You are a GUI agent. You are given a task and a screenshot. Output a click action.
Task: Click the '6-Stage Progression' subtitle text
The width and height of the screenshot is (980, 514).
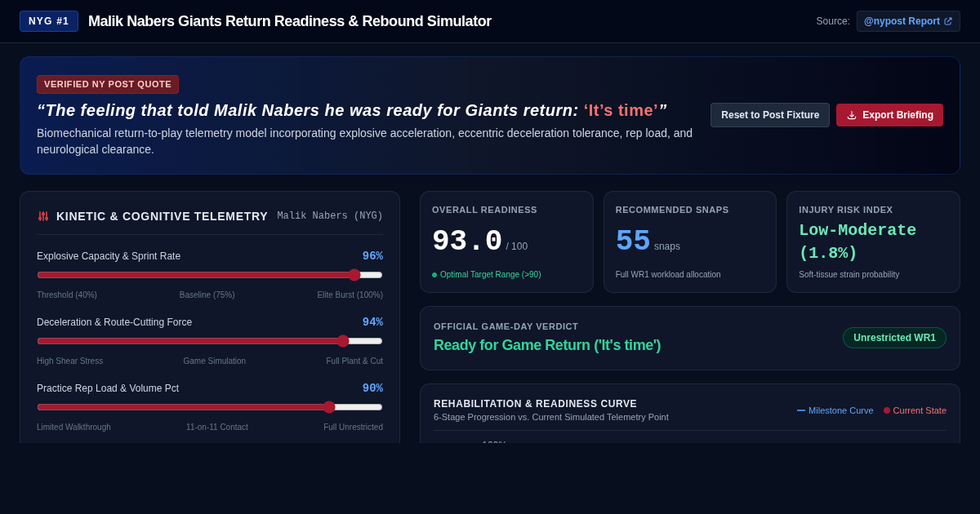551,417
